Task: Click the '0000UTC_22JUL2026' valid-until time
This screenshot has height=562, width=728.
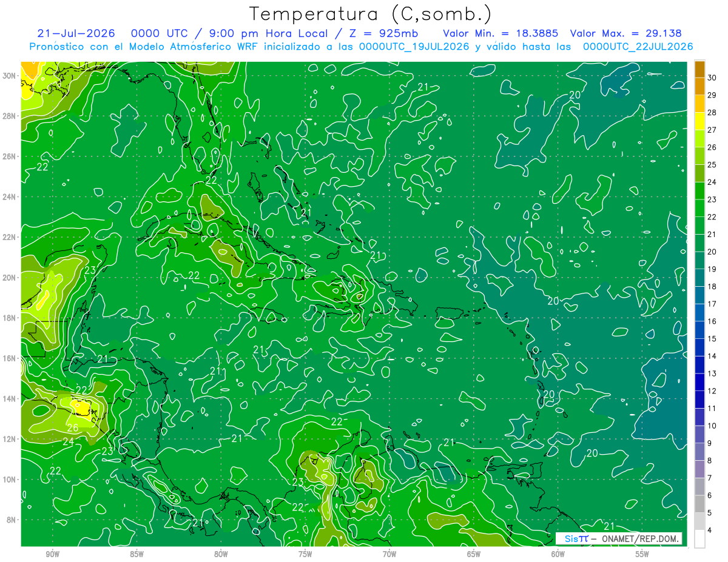Action: point(638,47)
